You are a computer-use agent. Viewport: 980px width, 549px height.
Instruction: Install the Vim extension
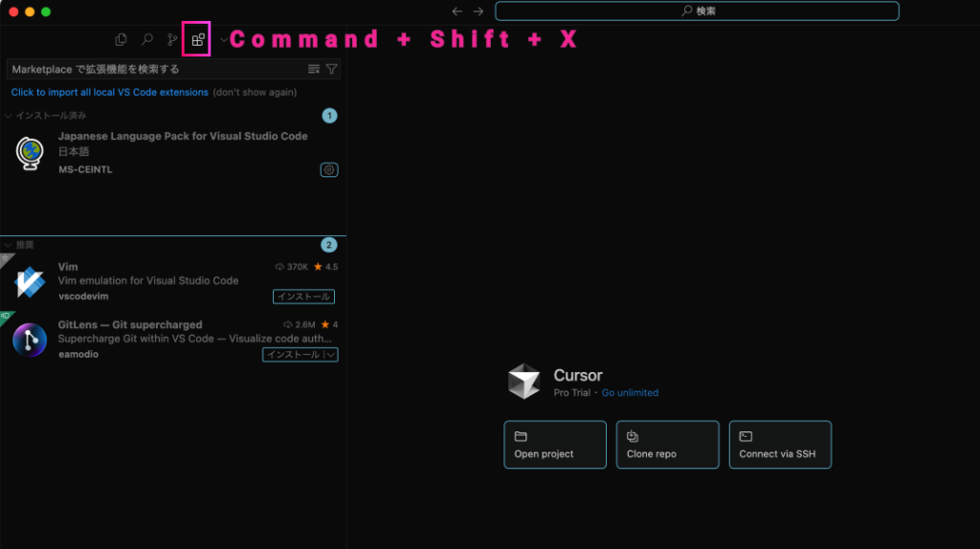click(303, 296)
